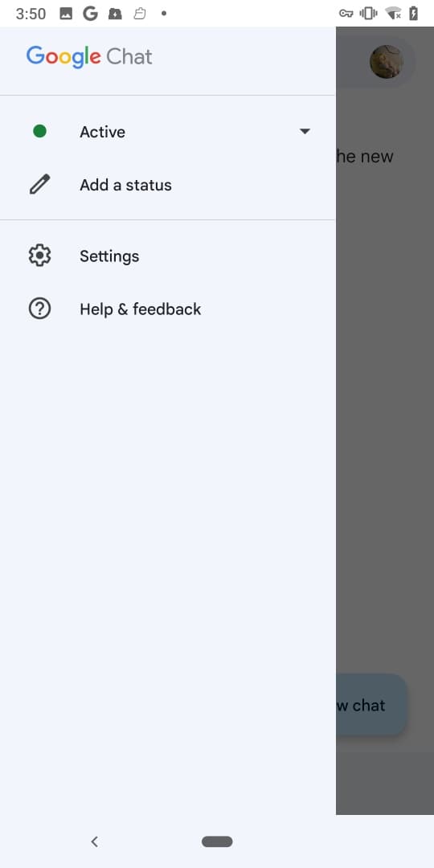
Task: Click the green Active status dot
Action: (39, 131)
